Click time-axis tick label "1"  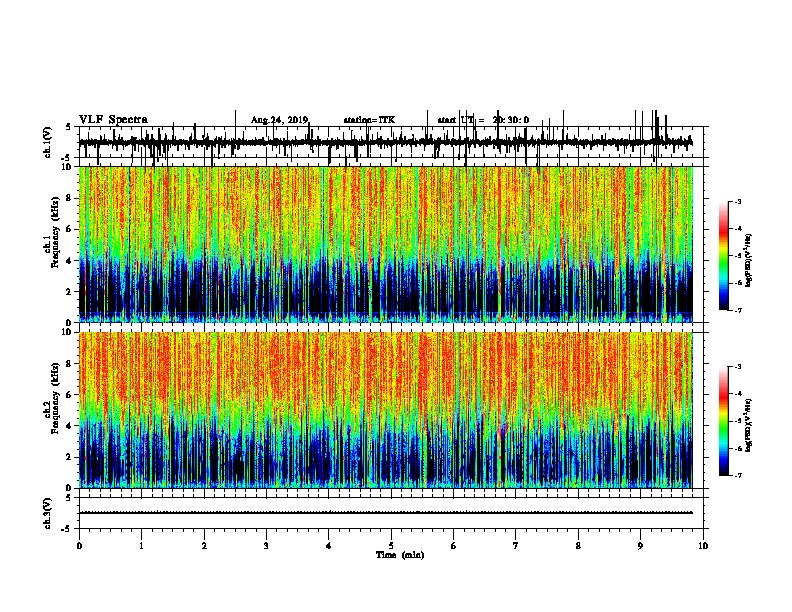(x=141, y=546)
